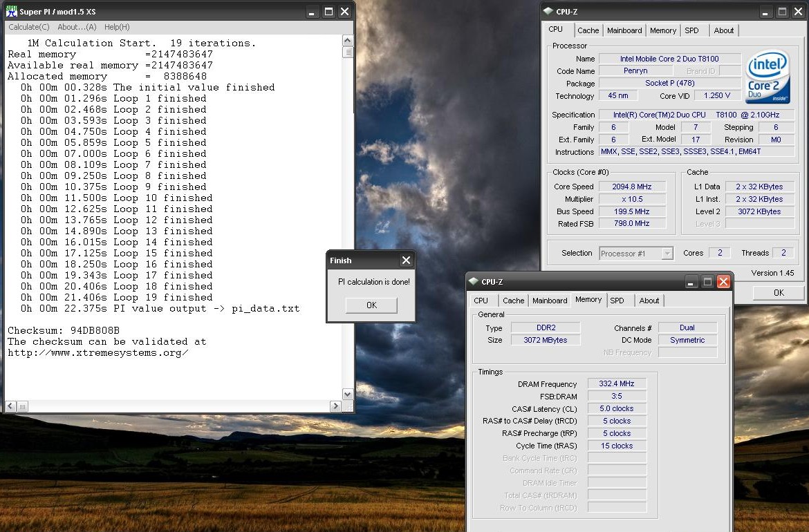809x532 pixels.
Task: Click the Super PI horizontal scrollbar thumb
Action: [x=22, y=406]
